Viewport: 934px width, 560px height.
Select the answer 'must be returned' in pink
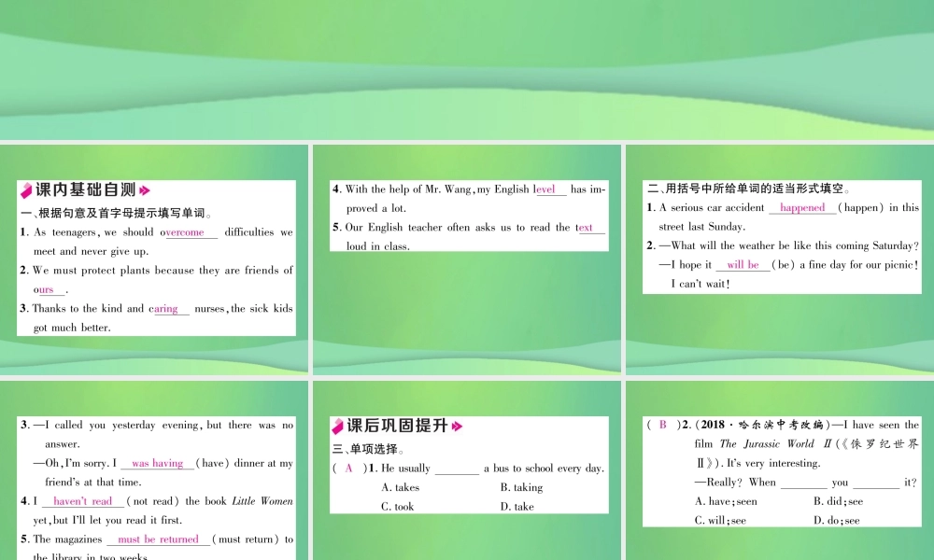(158, 539)
